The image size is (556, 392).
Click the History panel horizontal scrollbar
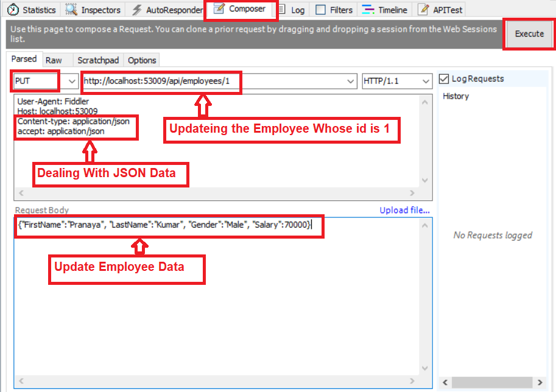pos(492,382)
